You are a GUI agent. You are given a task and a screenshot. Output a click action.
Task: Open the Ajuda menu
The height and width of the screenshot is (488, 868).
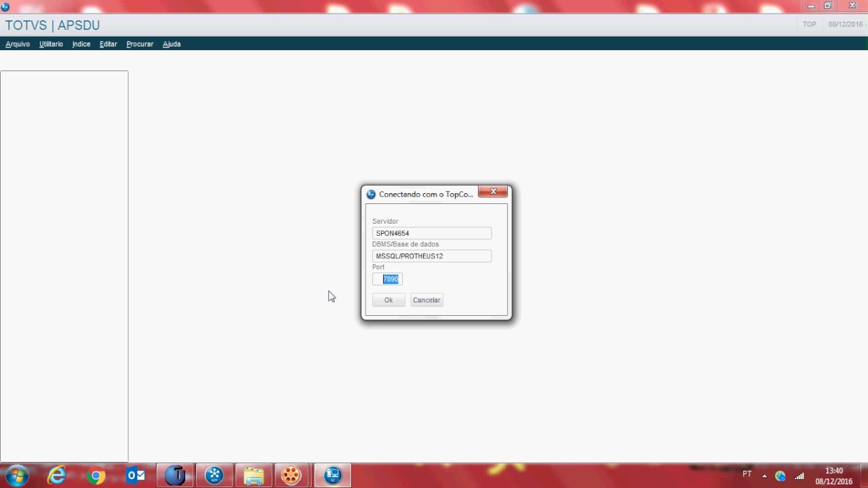[172, 44]
